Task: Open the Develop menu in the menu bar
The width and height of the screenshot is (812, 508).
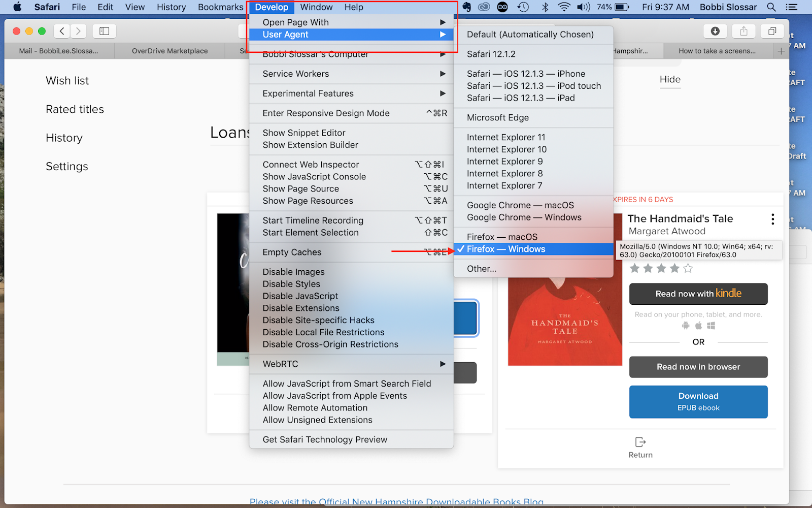Action: [272, 7]
